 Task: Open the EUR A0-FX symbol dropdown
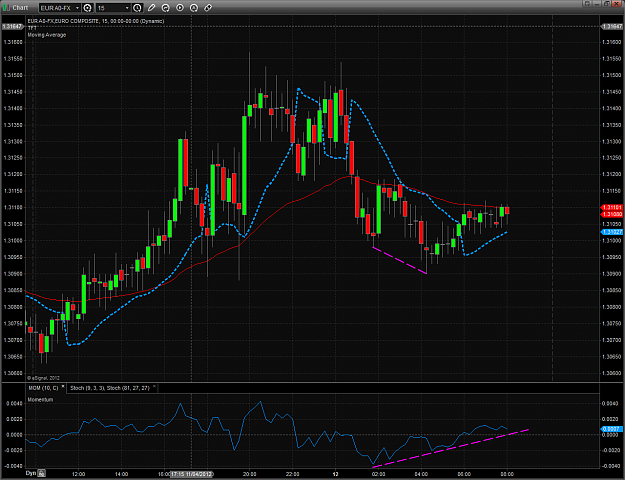(77, 8)
